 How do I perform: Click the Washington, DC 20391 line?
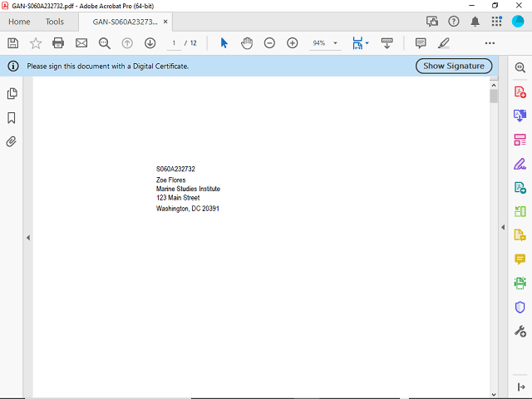188,209
